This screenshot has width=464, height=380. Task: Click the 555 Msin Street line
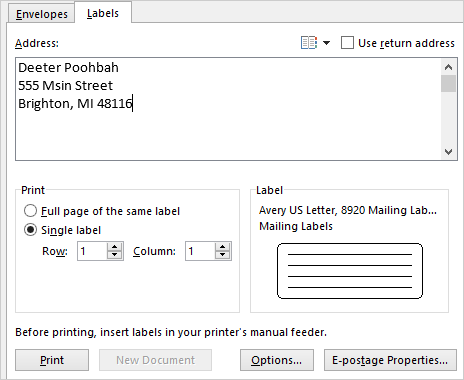click(x=65, y=86)
